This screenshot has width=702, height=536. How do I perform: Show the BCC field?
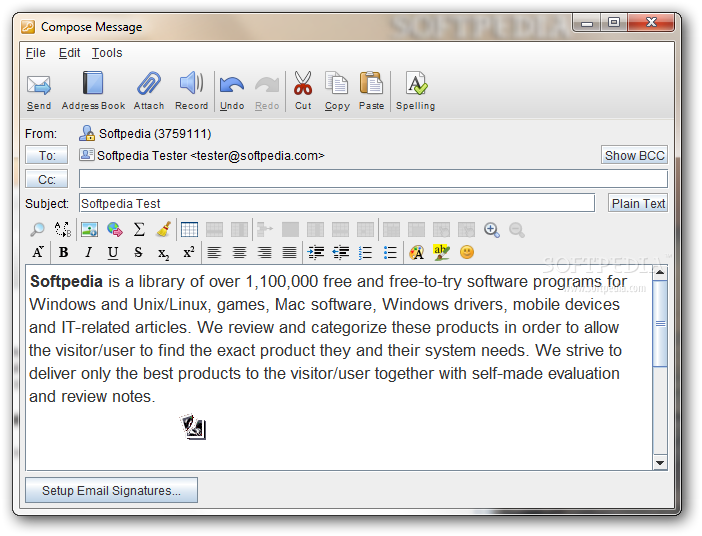[634, 155]
